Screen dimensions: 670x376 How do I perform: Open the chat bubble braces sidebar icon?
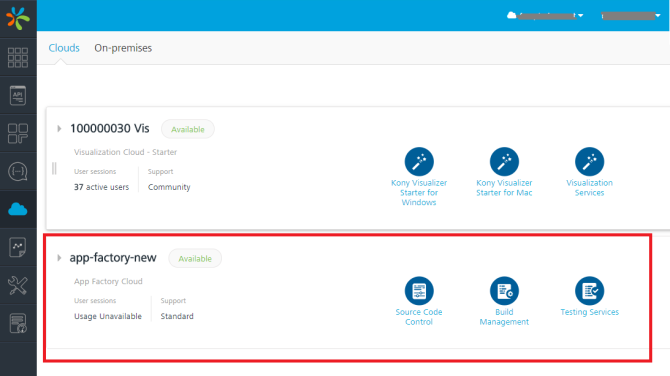pos(18,171)
